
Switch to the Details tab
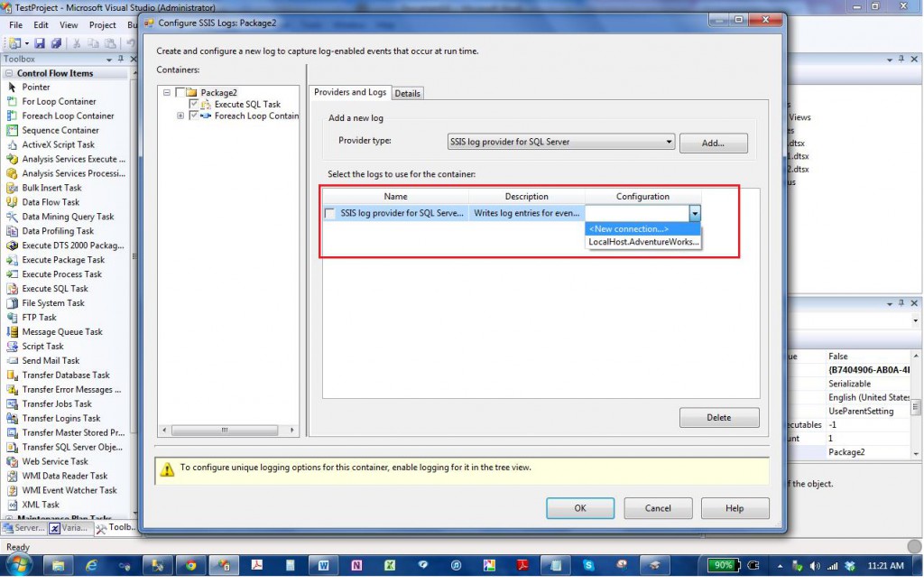(x=408, y=93)
